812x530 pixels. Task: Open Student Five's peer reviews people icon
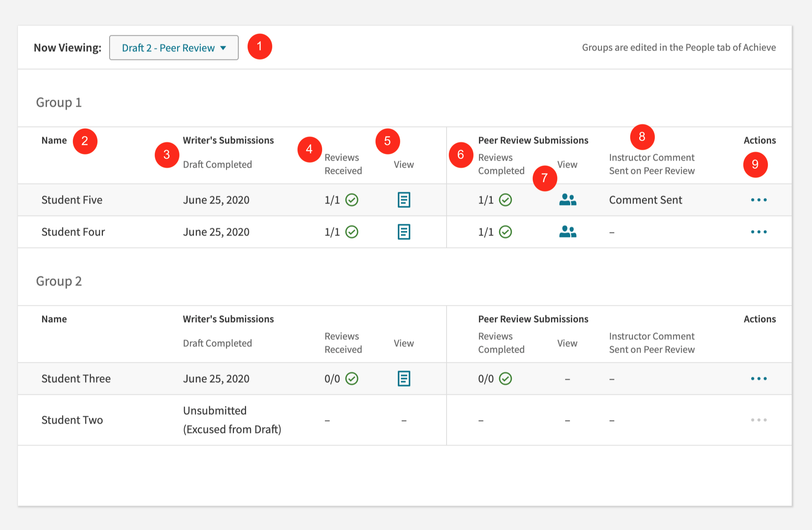567,200
